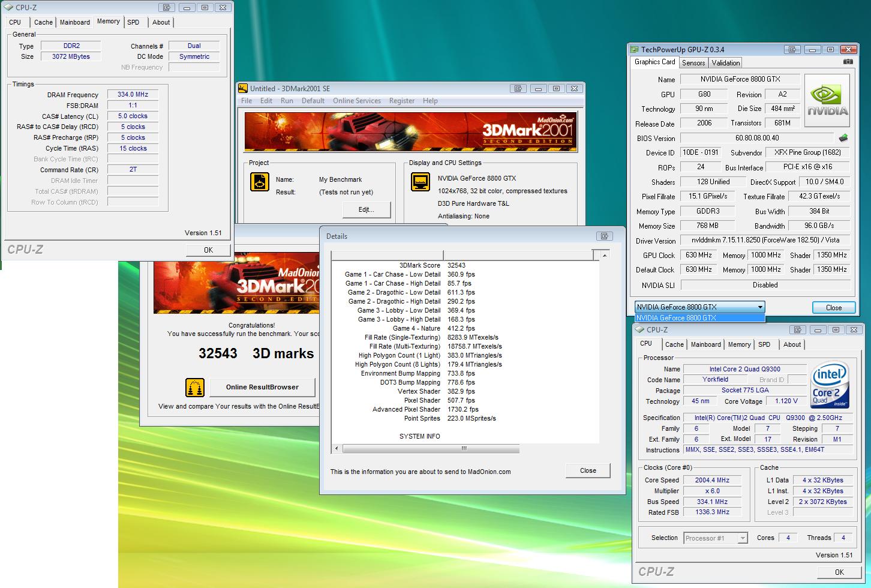Click the 'XFX Pine Group (1682)' Subvendor value
Image resolution: width=871 pixels, height=588 pixels.
point(807,152)
